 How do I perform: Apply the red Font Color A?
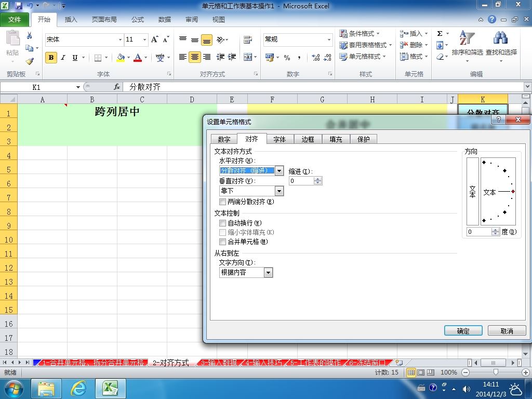(x=138, y=58)
